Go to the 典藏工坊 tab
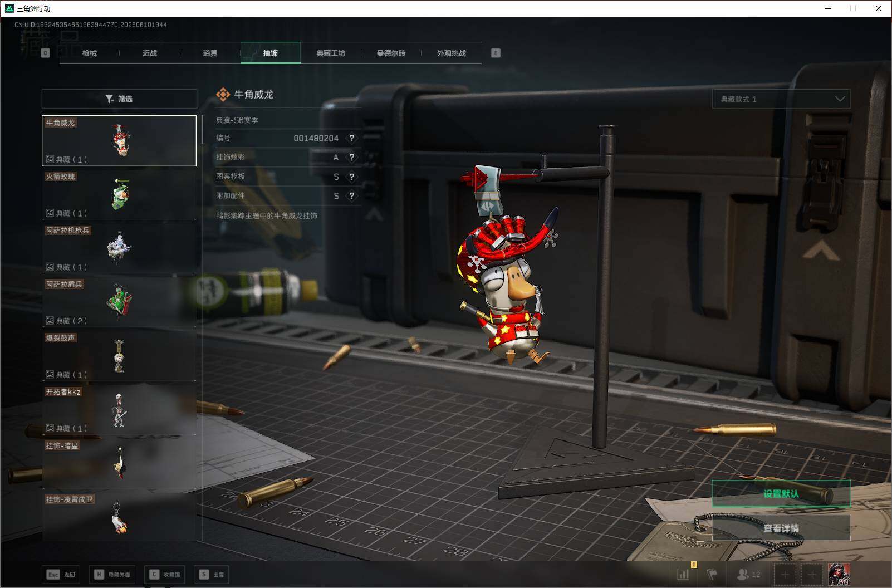892x588 pixels. pyautogui.click(x=331, y=53)
